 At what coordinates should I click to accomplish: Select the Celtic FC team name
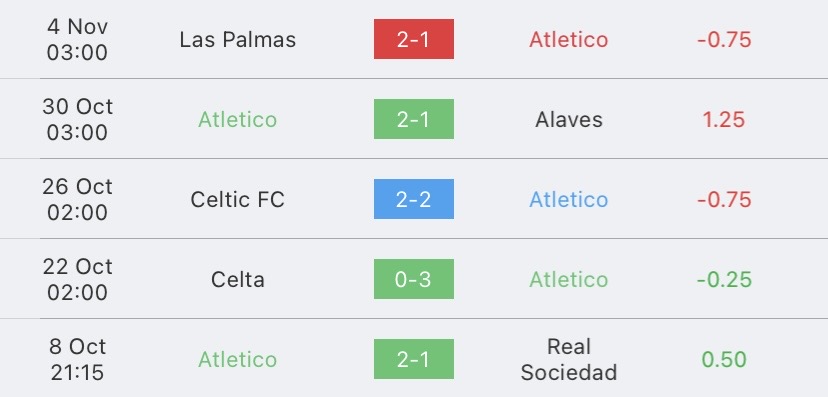[x=238, y=200]
